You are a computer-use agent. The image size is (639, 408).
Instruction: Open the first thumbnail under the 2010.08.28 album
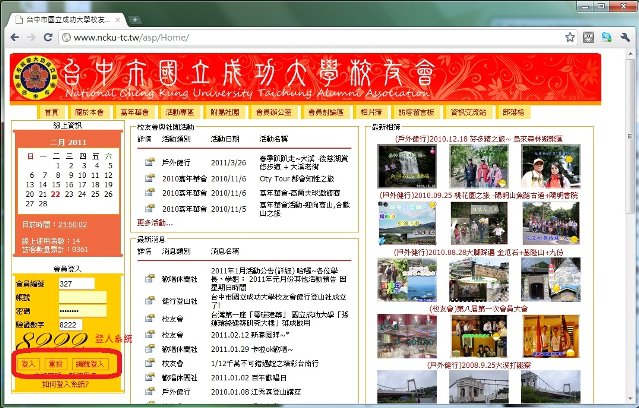tap(407, 280)
